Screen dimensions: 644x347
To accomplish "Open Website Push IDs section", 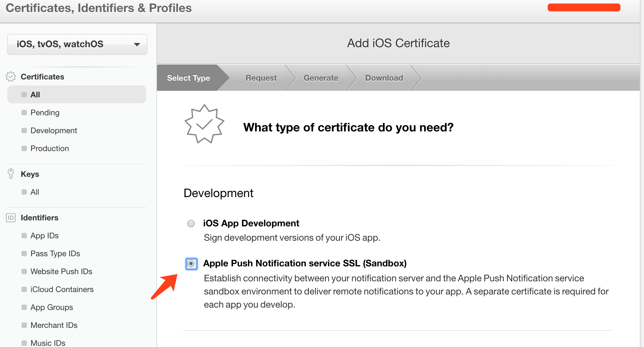I will point(61,271).
